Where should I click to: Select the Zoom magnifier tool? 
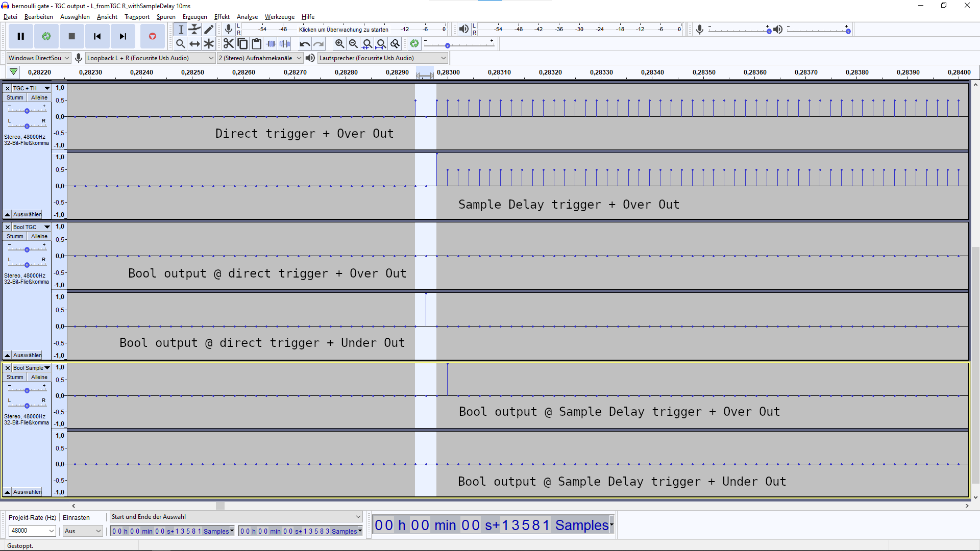(x=181, y=43)
